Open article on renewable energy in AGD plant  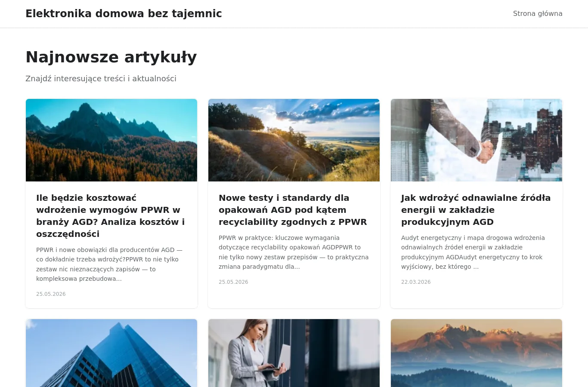click(477, 210)
